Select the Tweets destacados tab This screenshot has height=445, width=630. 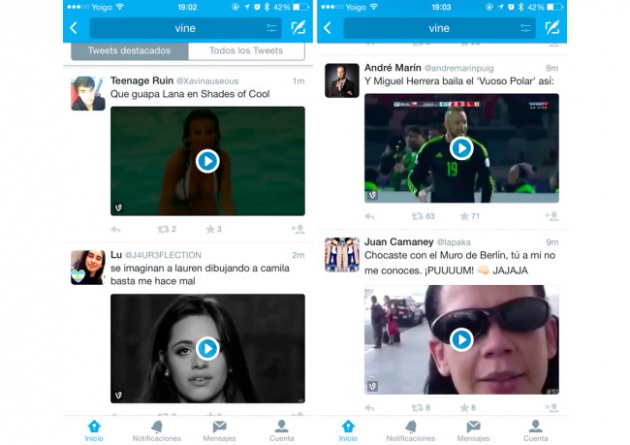point(129,51)
